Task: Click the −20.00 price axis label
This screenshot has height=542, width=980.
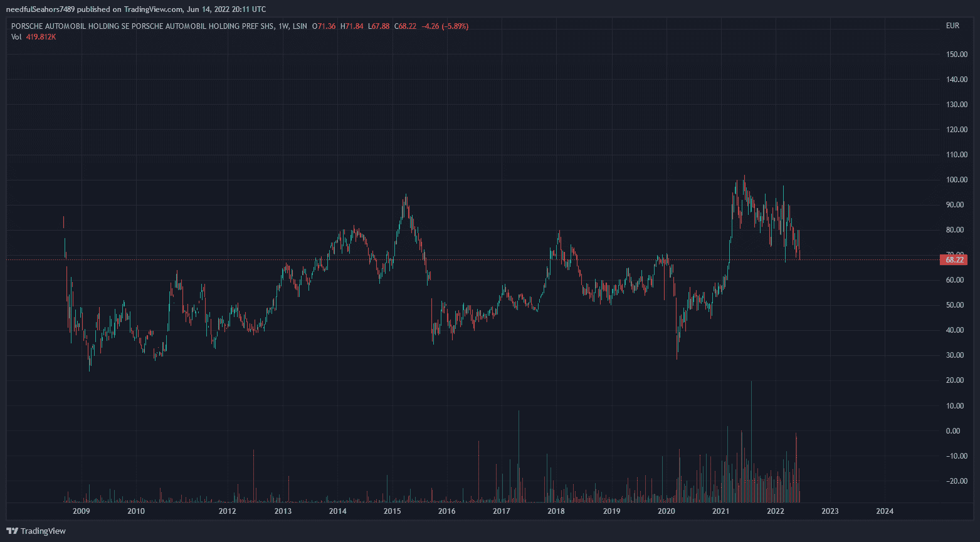Action: 957,481
